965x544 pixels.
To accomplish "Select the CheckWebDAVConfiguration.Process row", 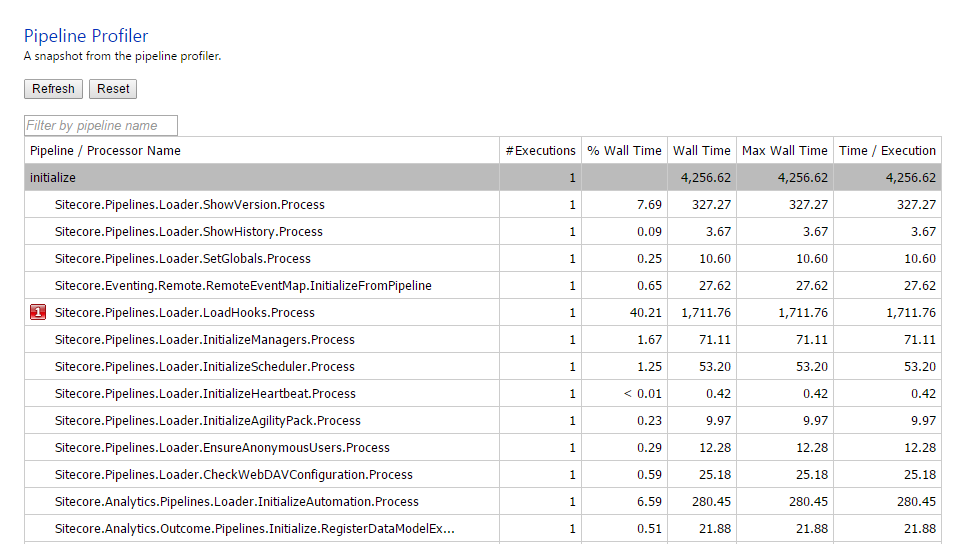I will pyautogui.click(x=483, y=475).
